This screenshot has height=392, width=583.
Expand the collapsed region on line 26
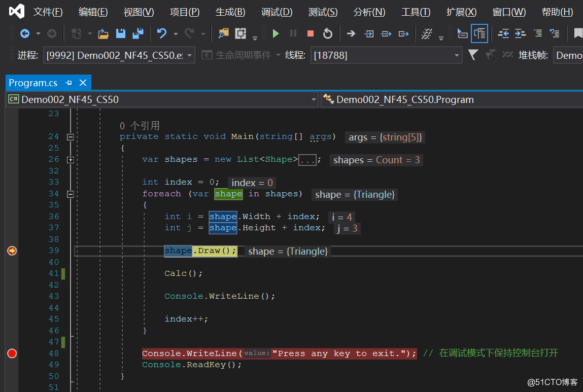(x=70, y=160)
